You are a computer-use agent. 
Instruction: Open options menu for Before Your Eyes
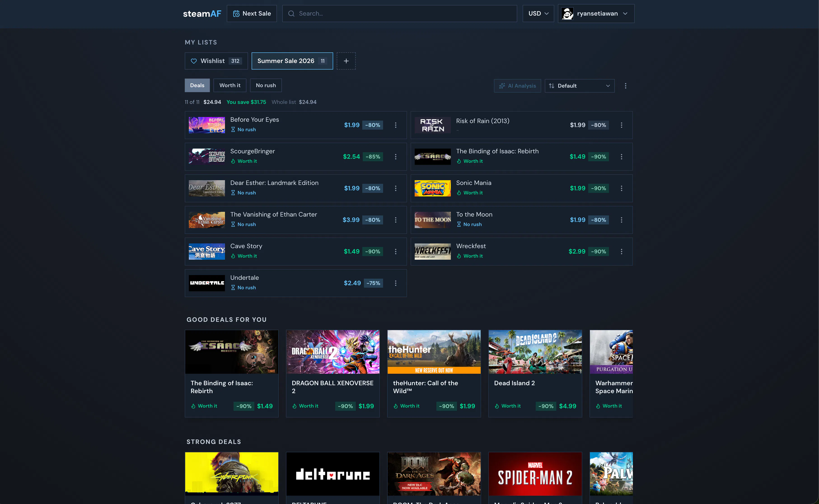(x=396, y=125)
